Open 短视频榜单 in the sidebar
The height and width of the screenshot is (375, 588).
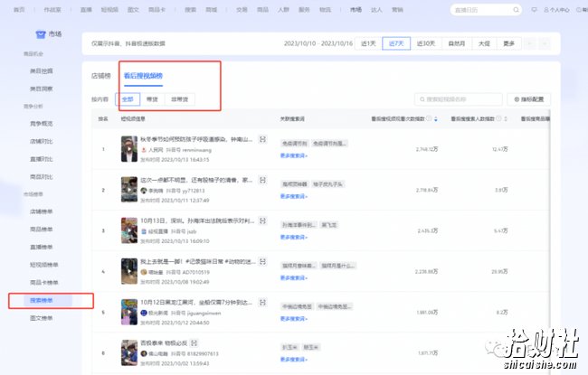pos(44,265)
